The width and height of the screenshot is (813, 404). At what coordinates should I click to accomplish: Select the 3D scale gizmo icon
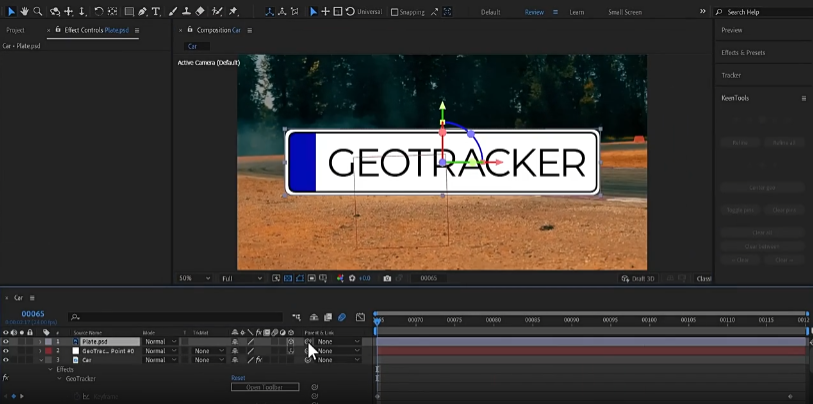point(338,11)
